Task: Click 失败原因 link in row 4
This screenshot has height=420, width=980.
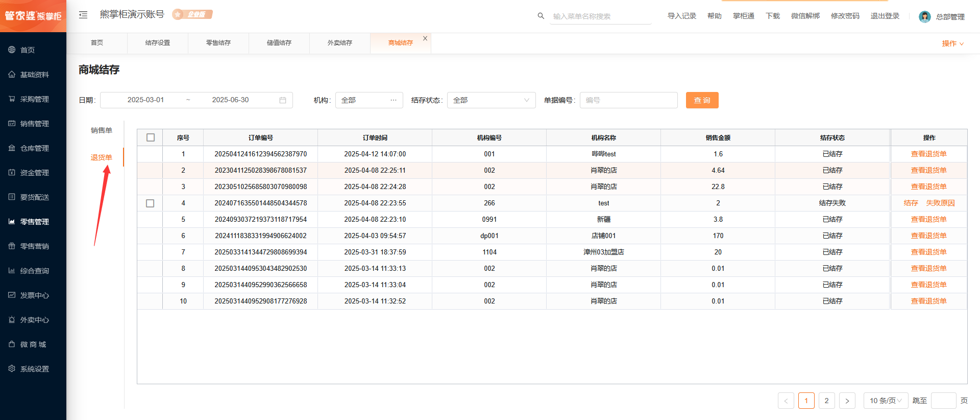Action: pyautogui.click(x=940, y=203)
